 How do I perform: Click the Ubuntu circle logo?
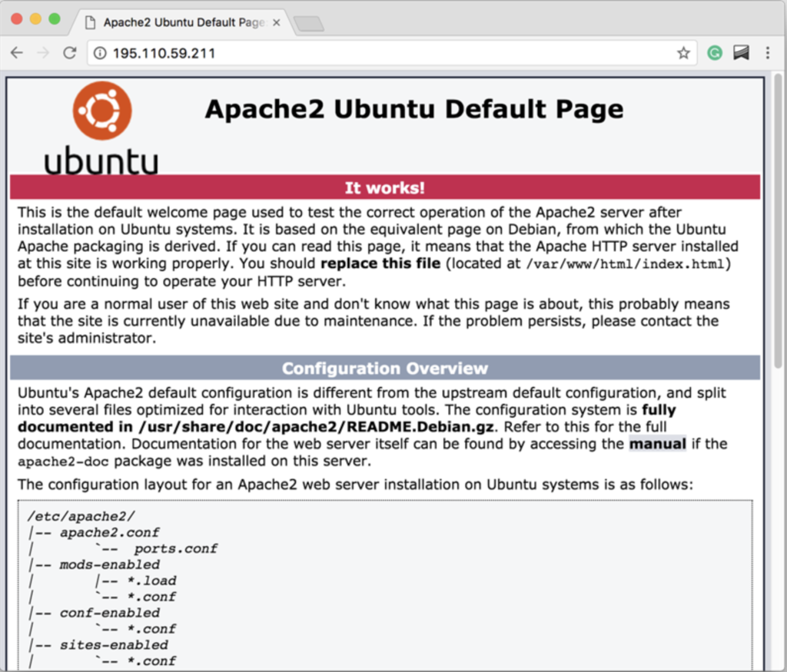pyautogui.click(x=102, y=111)
